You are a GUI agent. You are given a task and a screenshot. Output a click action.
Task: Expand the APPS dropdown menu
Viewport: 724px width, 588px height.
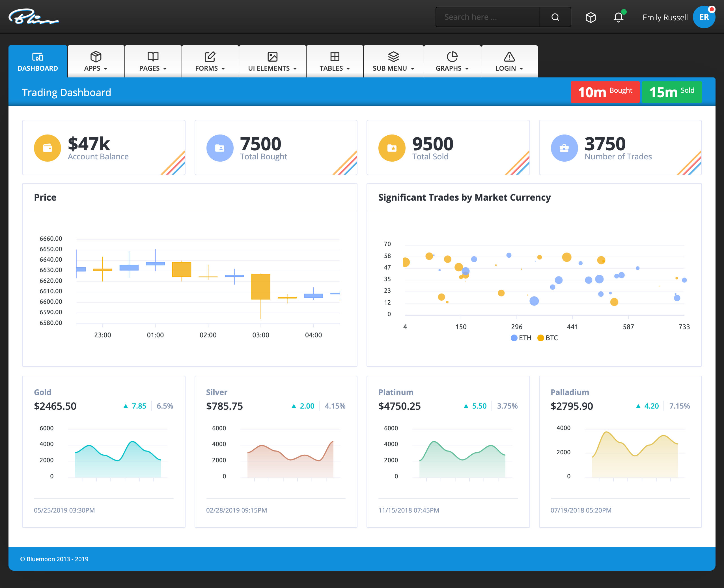(x=96, y=68)
